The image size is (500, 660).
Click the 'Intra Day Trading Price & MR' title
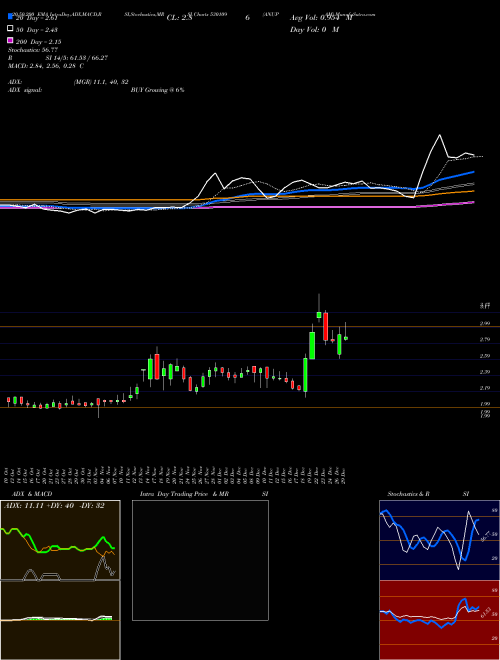click(184, 494)
